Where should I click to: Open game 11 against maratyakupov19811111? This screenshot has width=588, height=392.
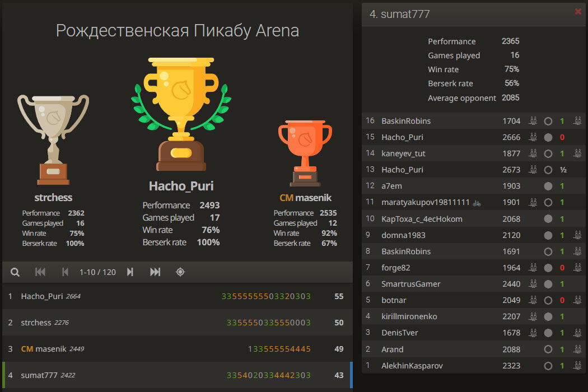(473, 202)
